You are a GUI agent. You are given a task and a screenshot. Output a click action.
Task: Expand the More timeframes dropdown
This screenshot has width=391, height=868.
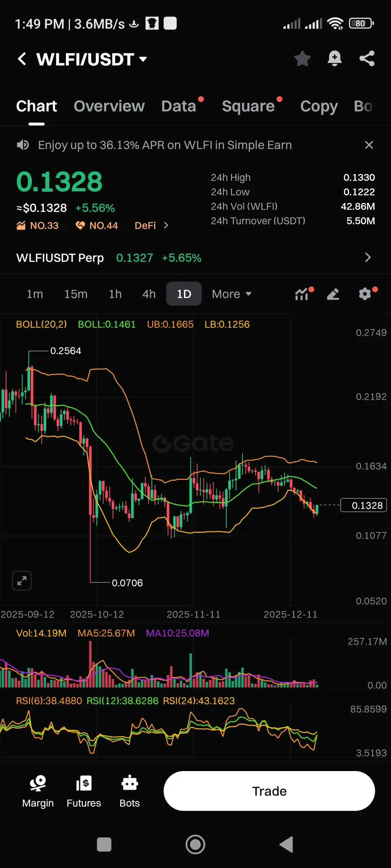tap(232, 294)
